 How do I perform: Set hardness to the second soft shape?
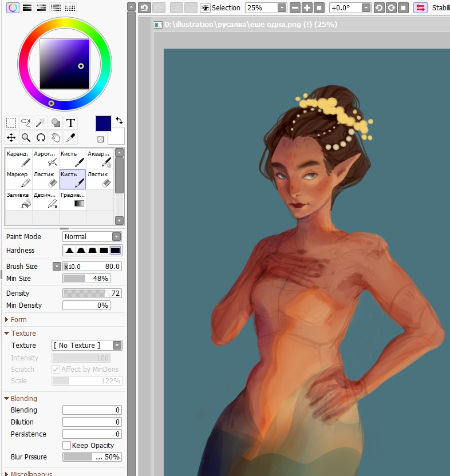pos(81,251)
